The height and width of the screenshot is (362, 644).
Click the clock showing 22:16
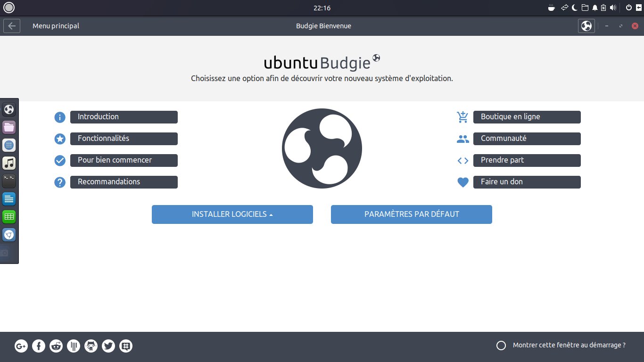(x=322, y=8)
